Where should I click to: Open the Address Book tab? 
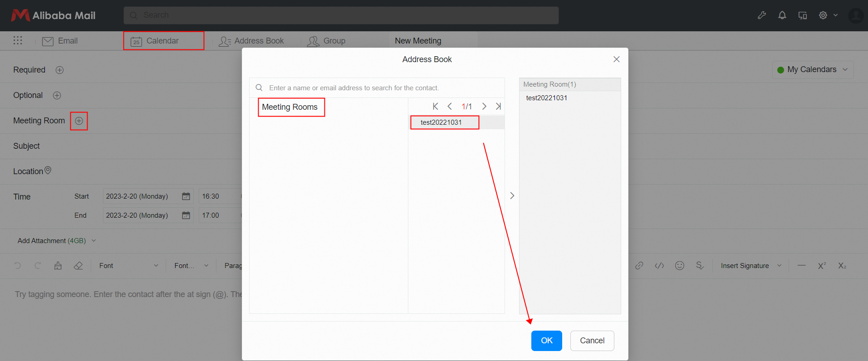[x=251, y=41]
